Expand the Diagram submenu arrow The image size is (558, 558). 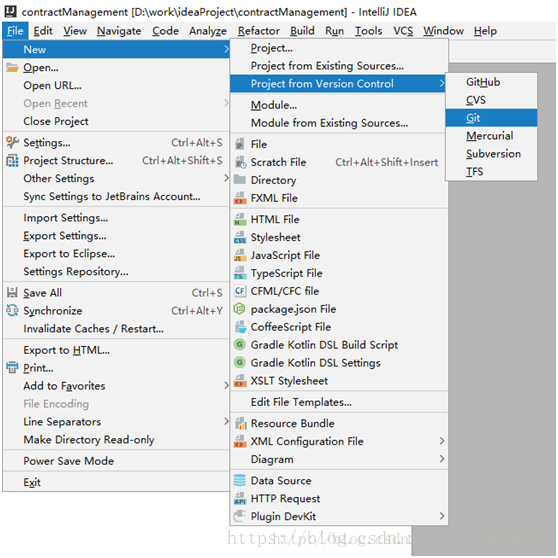pyautogui.click(x=442, y=459)
